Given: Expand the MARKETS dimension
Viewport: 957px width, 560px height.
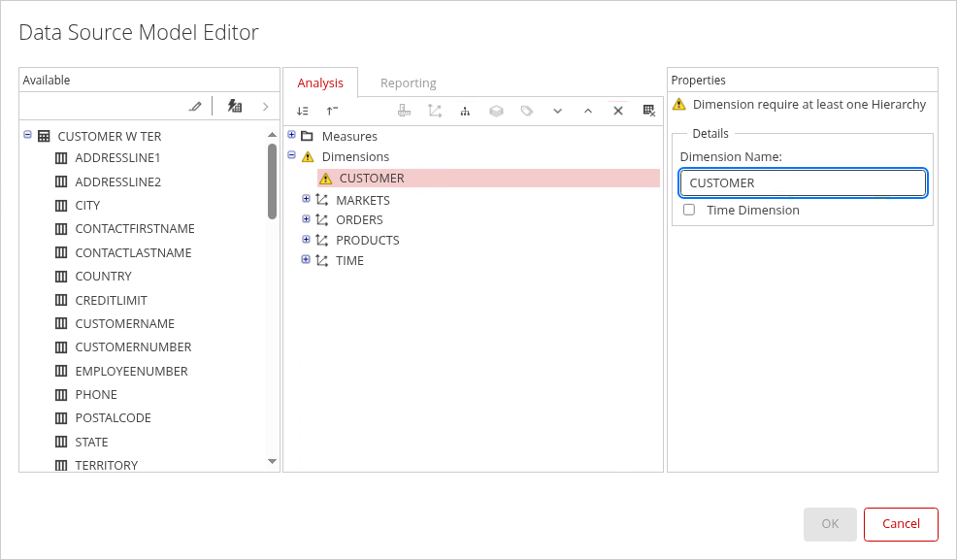Looking at the screenshot, I should 306,199.
